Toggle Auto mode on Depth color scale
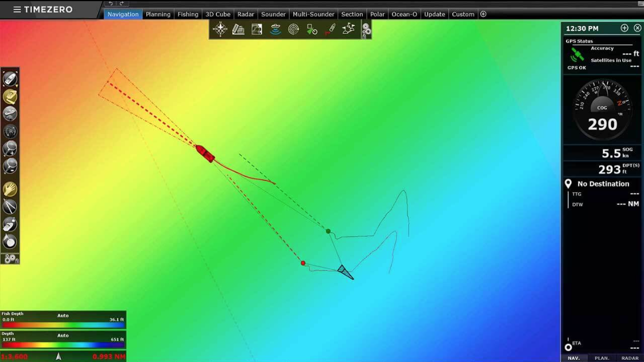Screen dimensions: 644x362 63,336
